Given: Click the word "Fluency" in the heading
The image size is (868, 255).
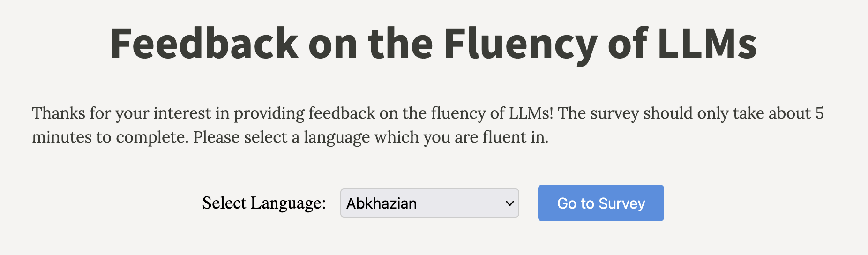Looking at the screenshot, I should click(520, 44).
